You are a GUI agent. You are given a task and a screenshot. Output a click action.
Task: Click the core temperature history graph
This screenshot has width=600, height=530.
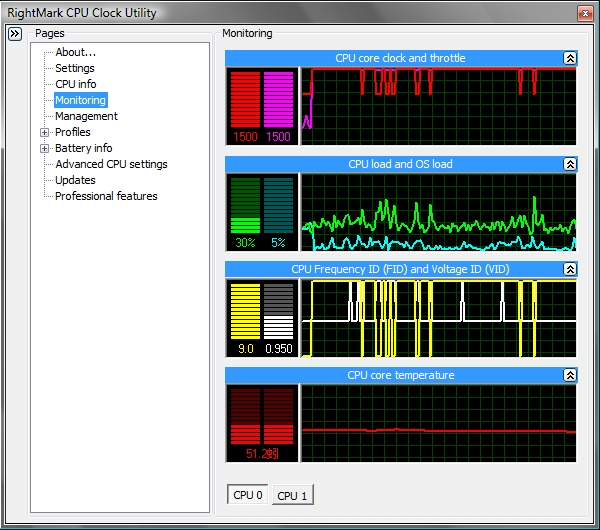click(x=439, y=424)
